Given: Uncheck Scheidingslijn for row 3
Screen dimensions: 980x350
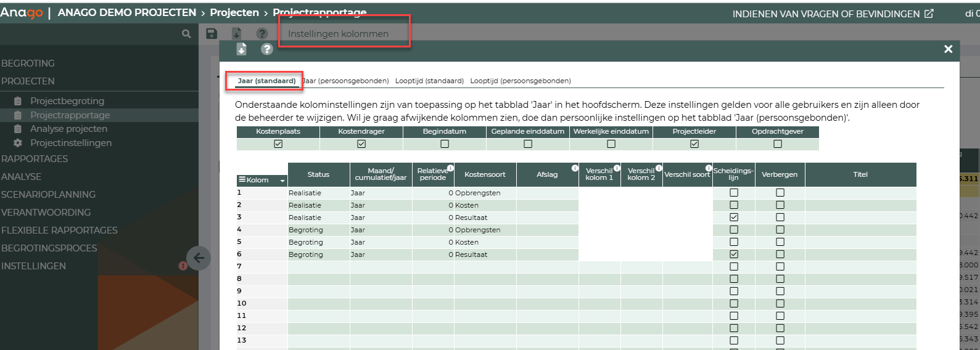Looking at the screenshot, I should pos(734,218).
